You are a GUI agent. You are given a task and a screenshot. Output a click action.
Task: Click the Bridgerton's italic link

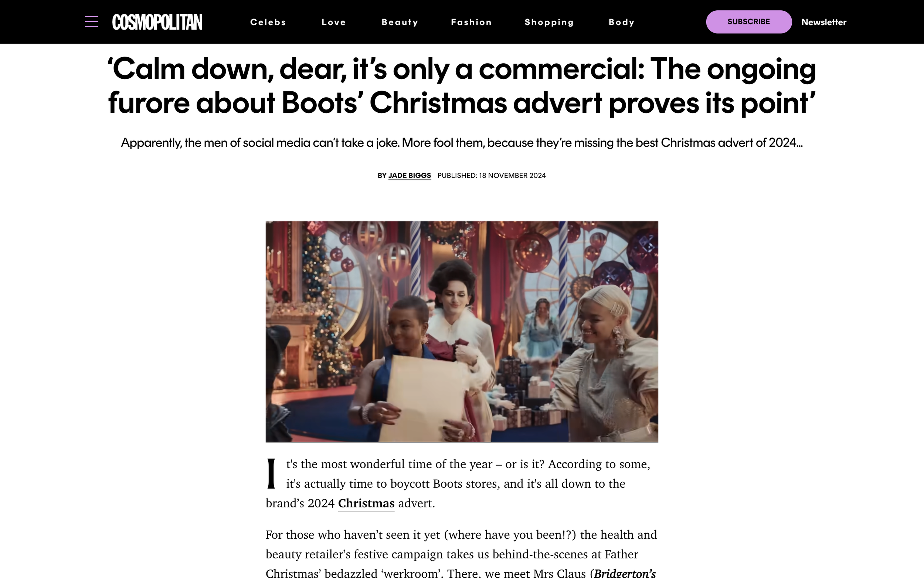click(625, 573)
